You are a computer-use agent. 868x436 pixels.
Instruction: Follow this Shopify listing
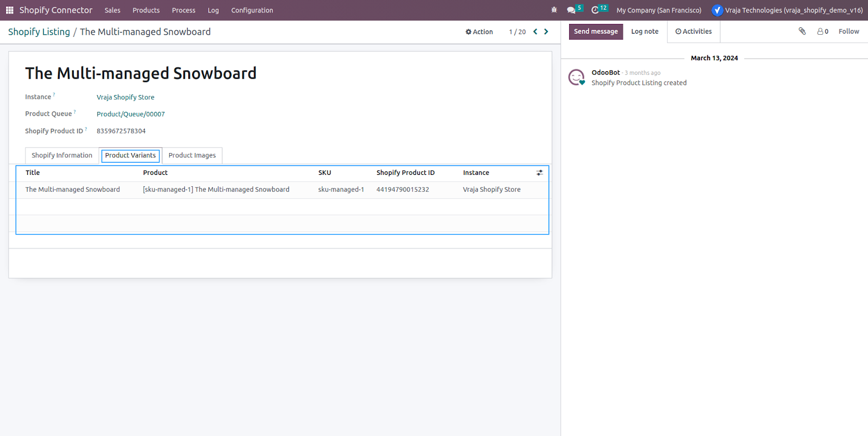click(848, 31)
